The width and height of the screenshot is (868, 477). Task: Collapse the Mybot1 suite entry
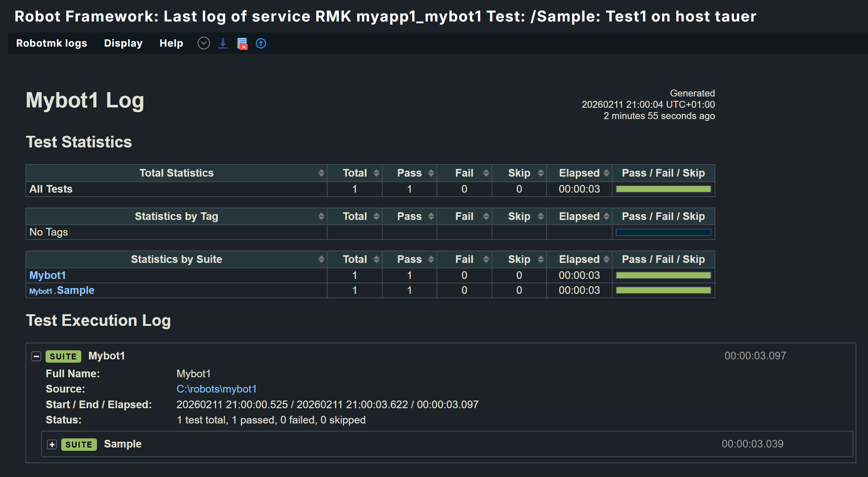click(x=36, y=356)
